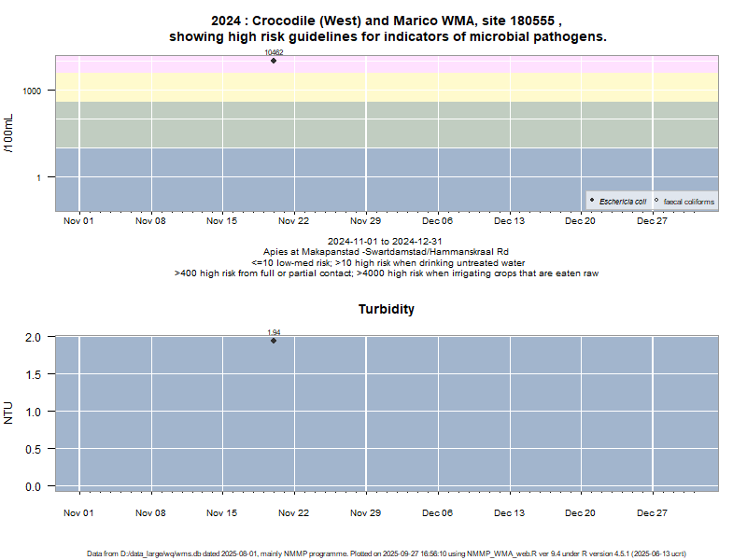This screenshot has width=747, height=560.
Task: Click the main title mentioning site 180555
Action: coord(387,29)
